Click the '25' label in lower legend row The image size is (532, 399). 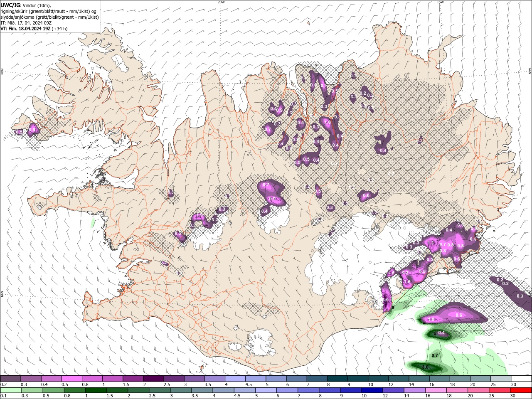point(492,396)
